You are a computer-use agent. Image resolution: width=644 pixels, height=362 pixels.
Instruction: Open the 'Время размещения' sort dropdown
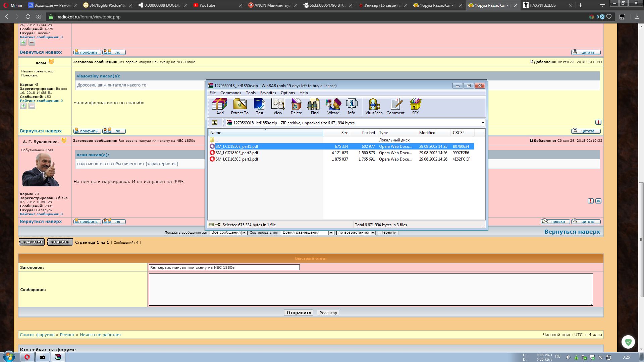tap(307, 233)
